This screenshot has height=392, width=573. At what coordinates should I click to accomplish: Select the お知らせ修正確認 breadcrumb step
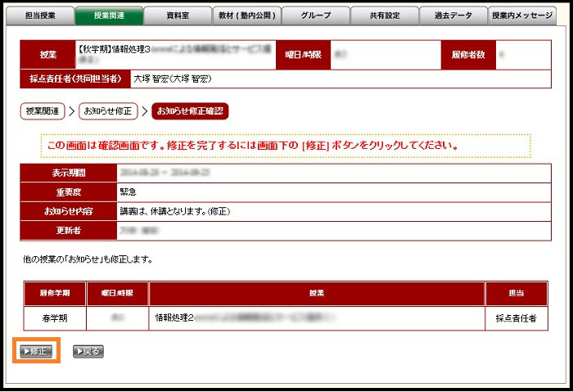point(190,110)
